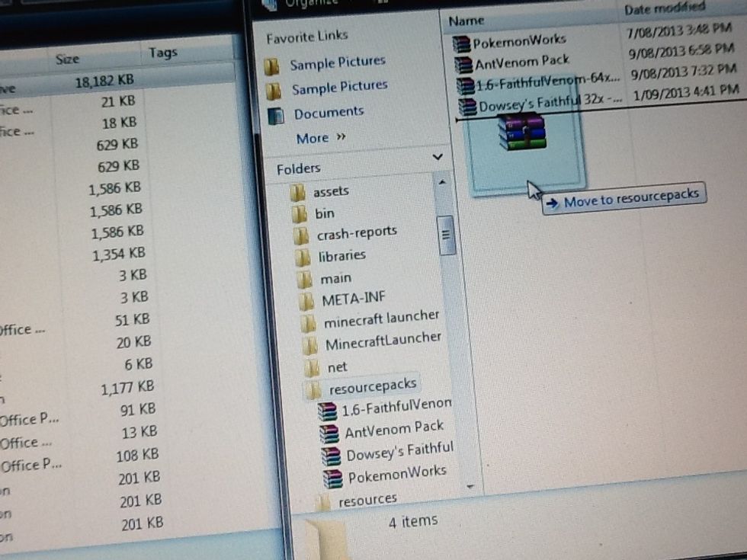Select the assets folder in tree
747x560 pixels.
coord(331,191)
